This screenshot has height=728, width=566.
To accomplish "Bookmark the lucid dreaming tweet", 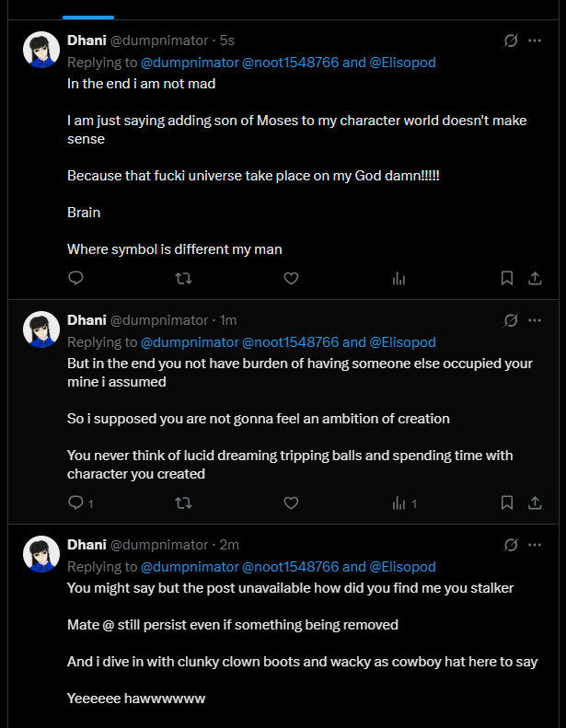I will click(x=506, y=503).
